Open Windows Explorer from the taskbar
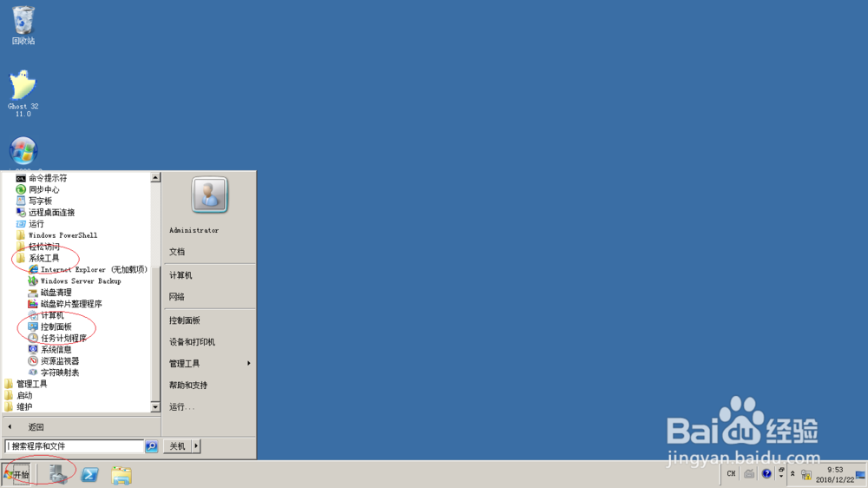 click(122, 475)
